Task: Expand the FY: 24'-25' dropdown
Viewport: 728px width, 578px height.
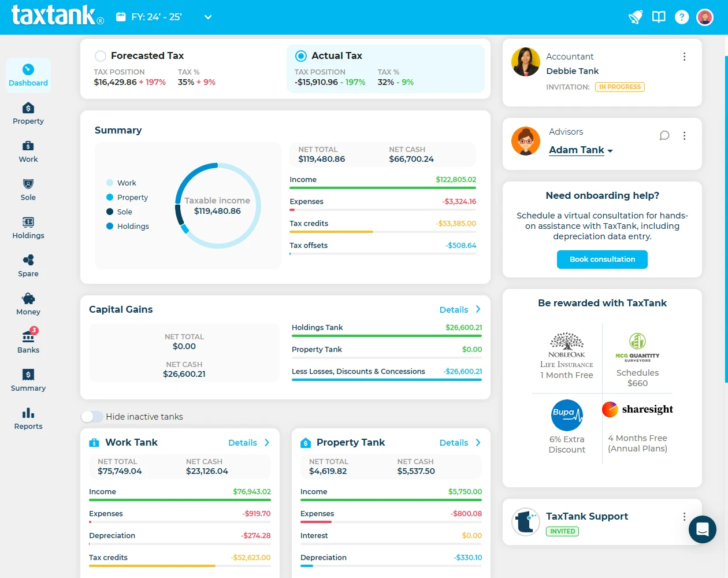Action: click(x=207, y=17)
